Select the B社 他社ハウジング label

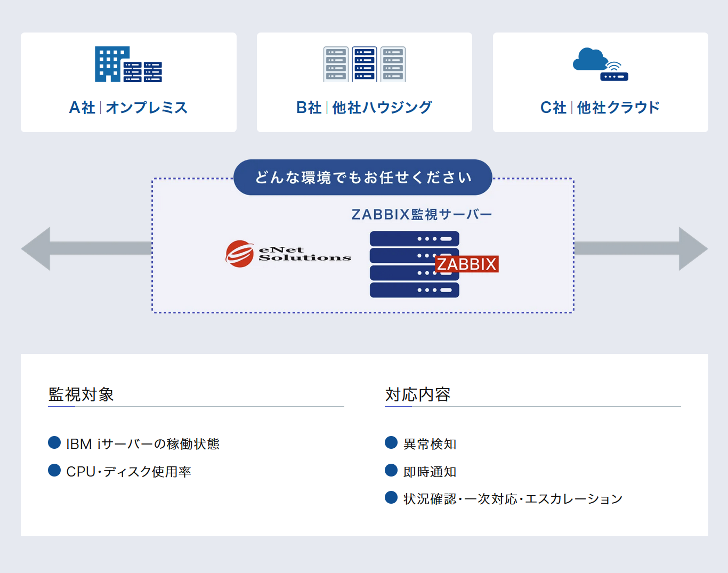coord(364,108)
